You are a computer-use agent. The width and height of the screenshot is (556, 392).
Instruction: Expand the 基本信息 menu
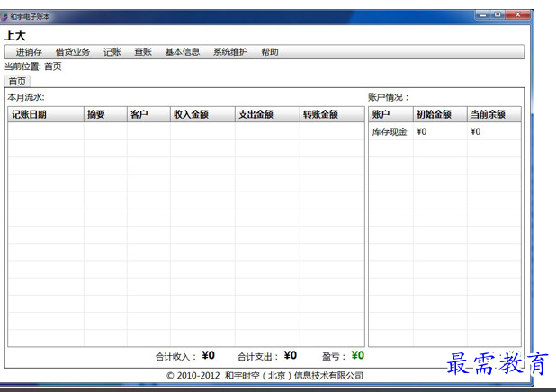click(182, 52)
